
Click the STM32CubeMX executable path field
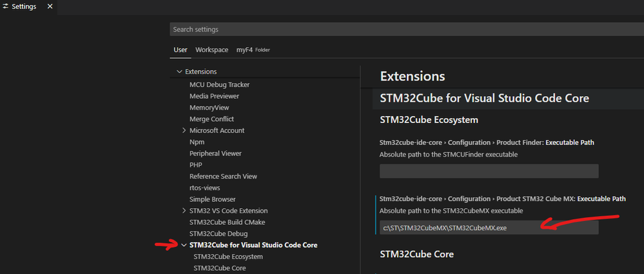(x=489, y=228)
